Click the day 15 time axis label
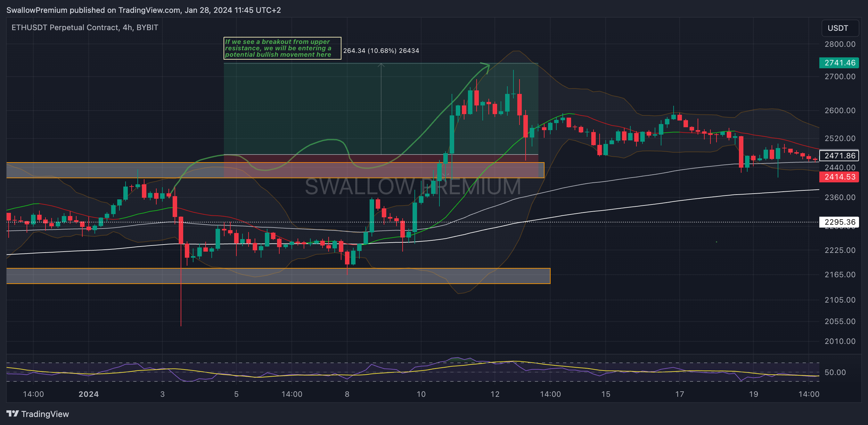Viewport: 868px width, 425px height. [605, 394]
